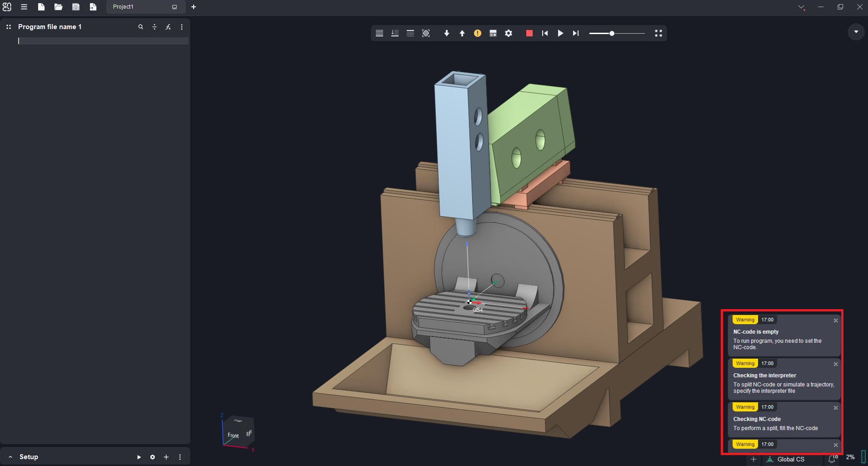The width and height of the screenshot is (868, 466).
Task: Stop the simulation with red button
Action: [529, 33]
